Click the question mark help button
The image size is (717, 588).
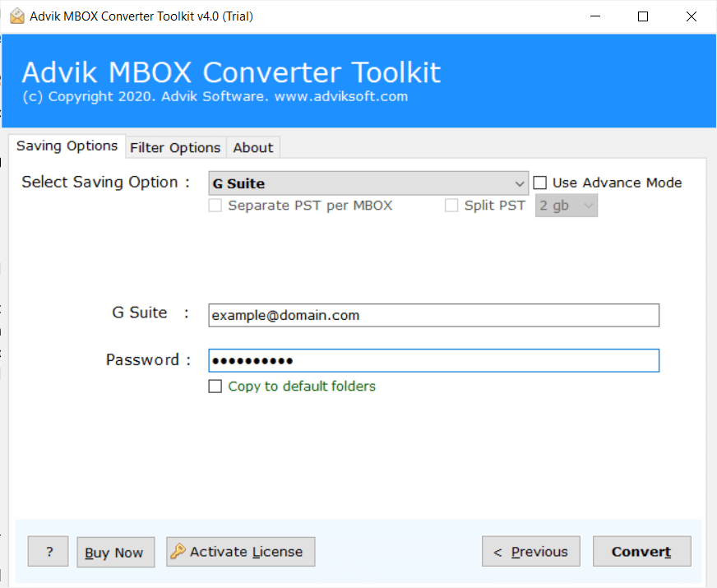click(48, 552)
